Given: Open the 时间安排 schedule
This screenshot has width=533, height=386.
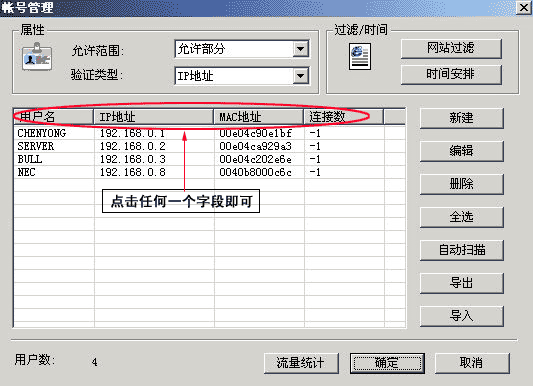Looking at the screenshot, I should 451,74.
